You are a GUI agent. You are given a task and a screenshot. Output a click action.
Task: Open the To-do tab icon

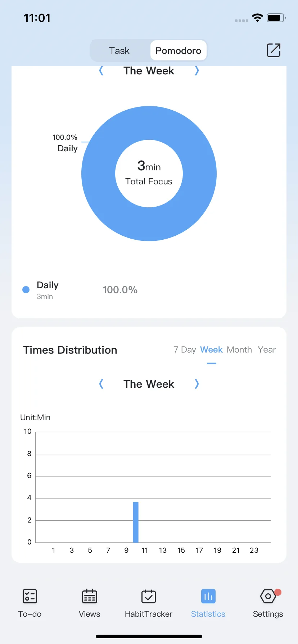click(x=30, y=596)
